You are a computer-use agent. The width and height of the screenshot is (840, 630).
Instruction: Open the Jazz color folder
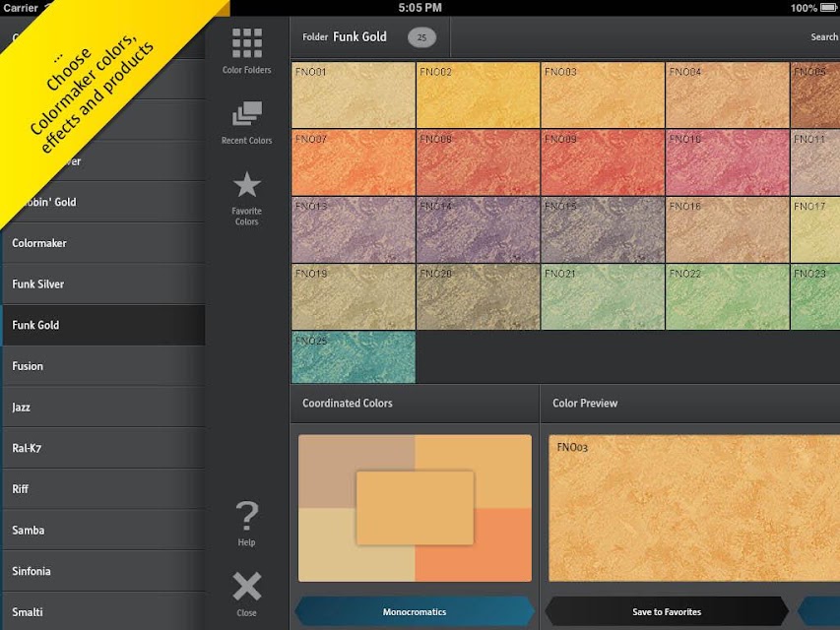(104, 408)
